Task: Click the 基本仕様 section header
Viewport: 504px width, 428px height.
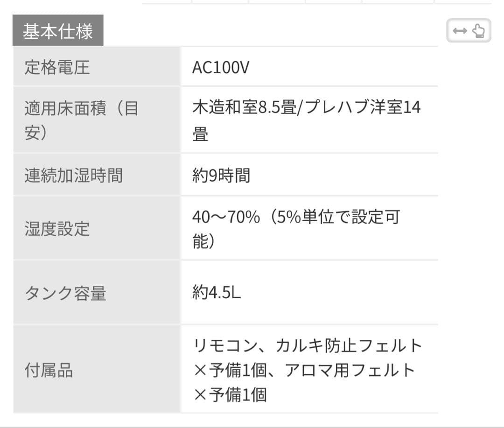Action: 58,31
